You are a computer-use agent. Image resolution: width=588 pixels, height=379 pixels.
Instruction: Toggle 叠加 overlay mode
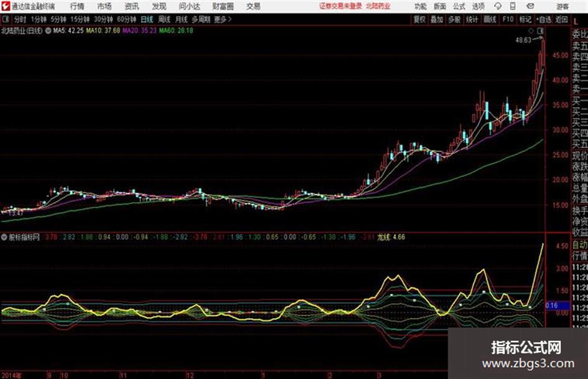pyautogui.click(x=437, y=19)
